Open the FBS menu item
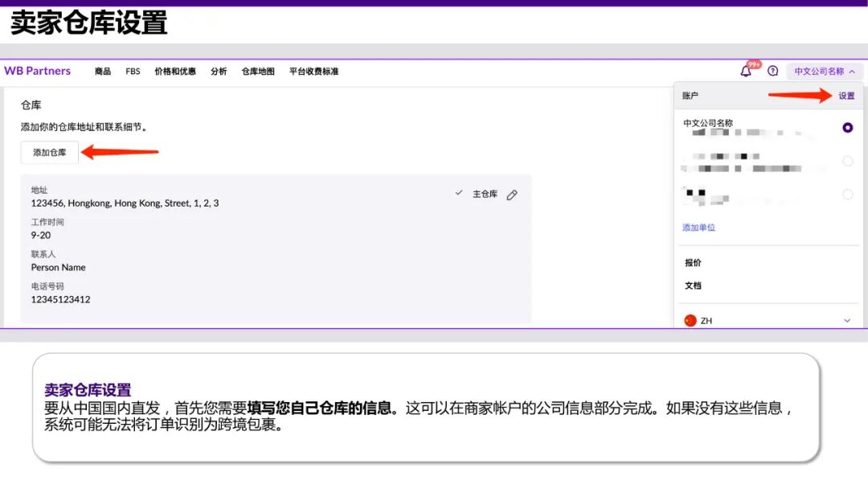This screenshot has width=868, height=489. point(132,72)
